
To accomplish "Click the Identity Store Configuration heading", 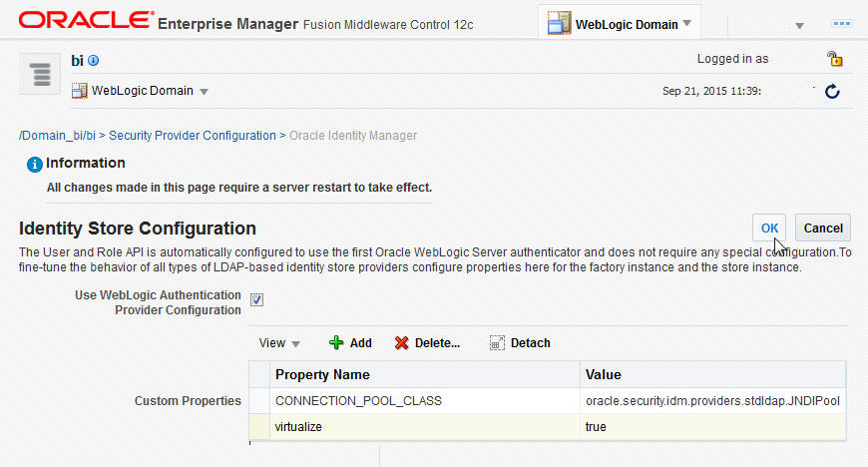I will [138, 229].
